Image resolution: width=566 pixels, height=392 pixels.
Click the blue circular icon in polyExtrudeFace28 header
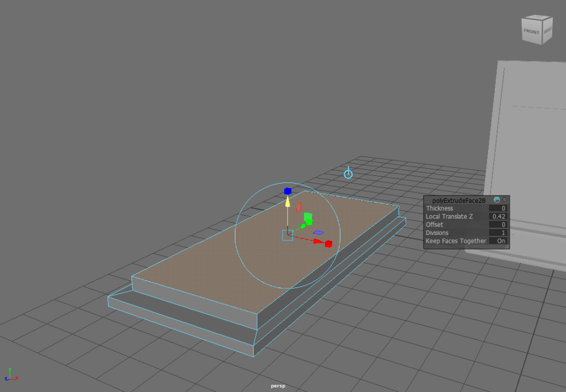tap(496, 200)
